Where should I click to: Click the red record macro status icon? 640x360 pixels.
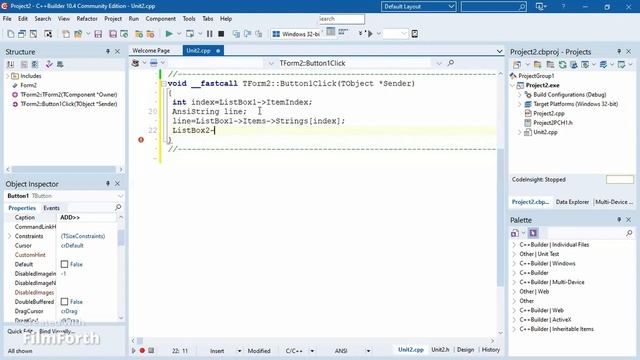click(142, 350)
